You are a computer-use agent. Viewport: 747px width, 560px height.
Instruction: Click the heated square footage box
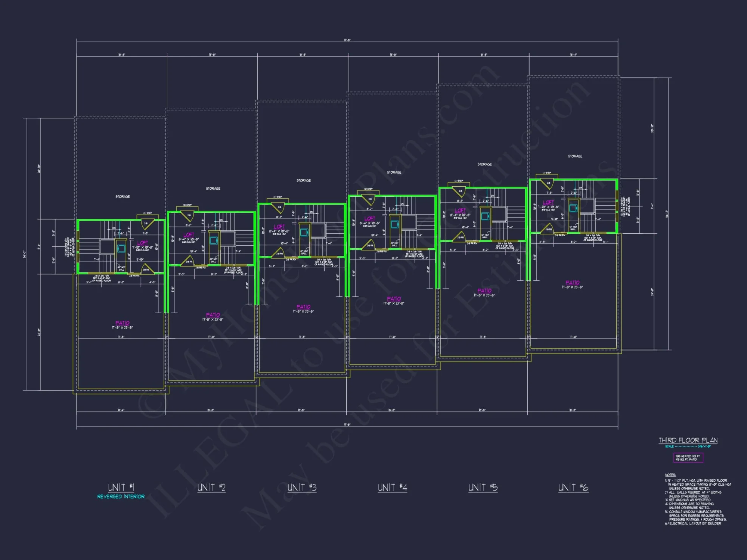click(688, 458)
